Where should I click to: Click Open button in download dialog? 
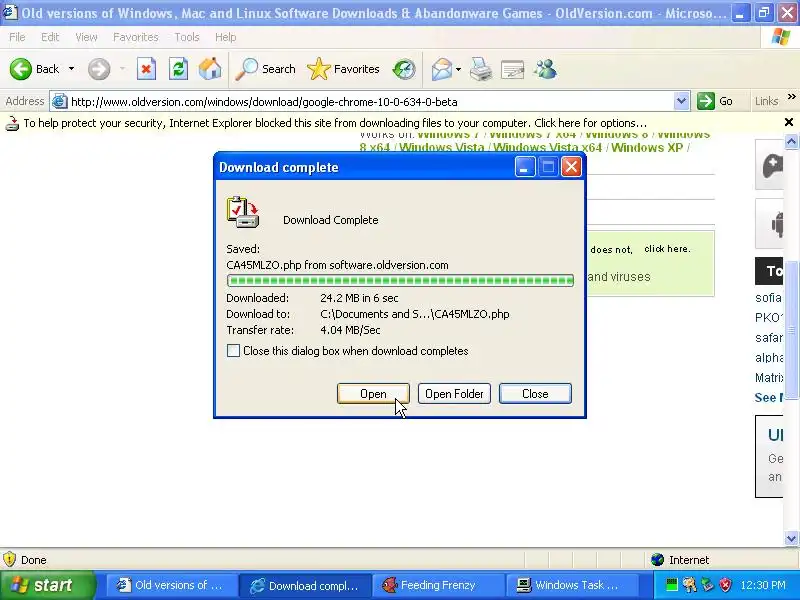point(373,393)
